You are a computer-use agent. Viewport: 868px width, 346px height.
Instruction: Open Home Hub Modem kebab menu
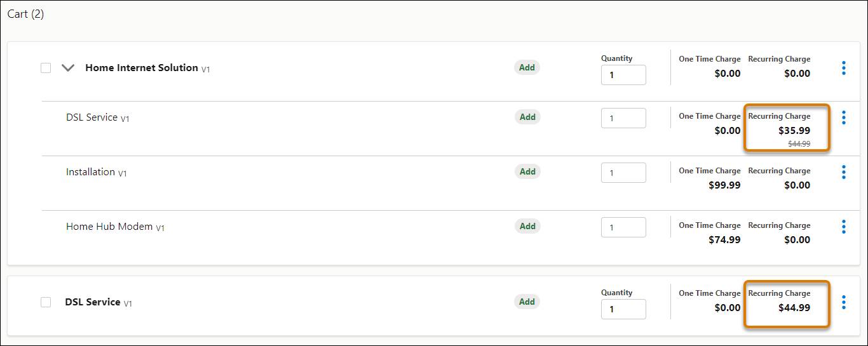click(x=844, y=227)
